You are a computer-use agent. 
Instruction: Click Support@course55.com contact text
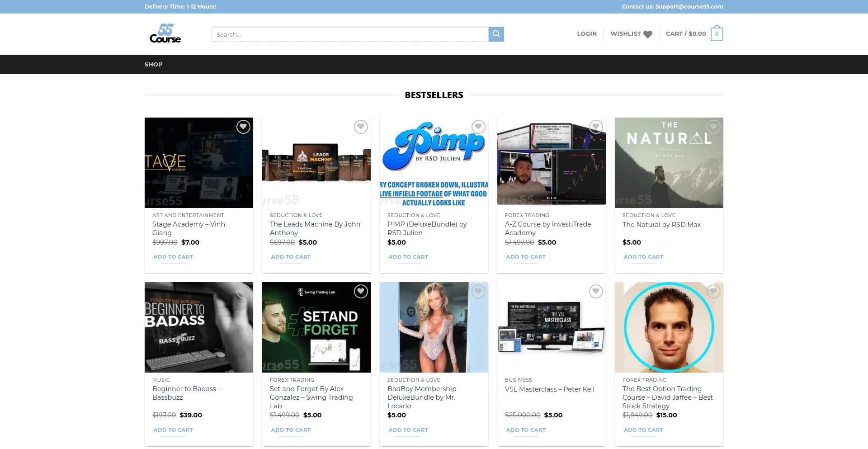click(x=689, y=6)
